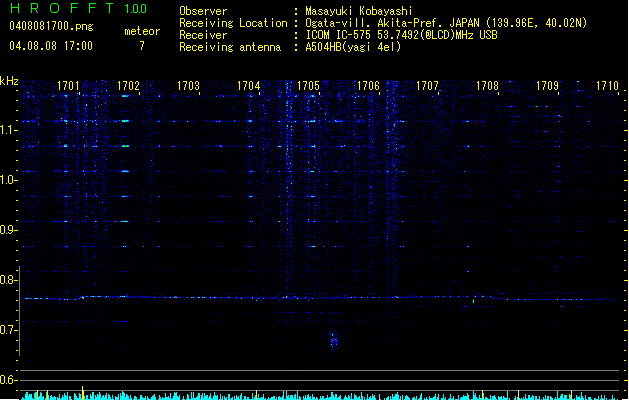Click the meteor count label
This screenshot has width=629, height=400.
click(142, 31)
